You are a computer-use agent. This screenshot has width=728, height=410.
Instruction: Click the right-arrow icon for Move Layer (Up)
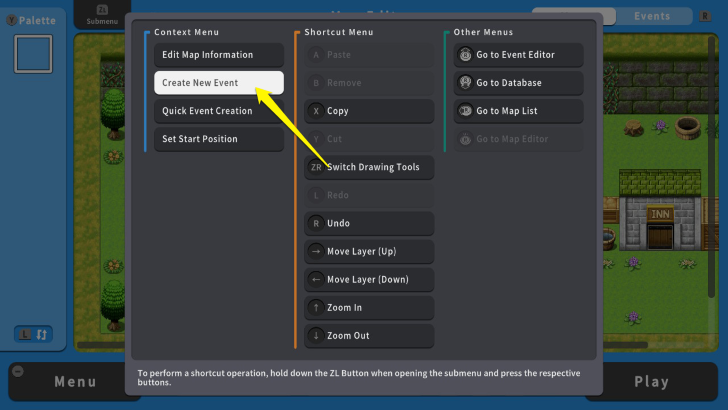click(316, 252)
